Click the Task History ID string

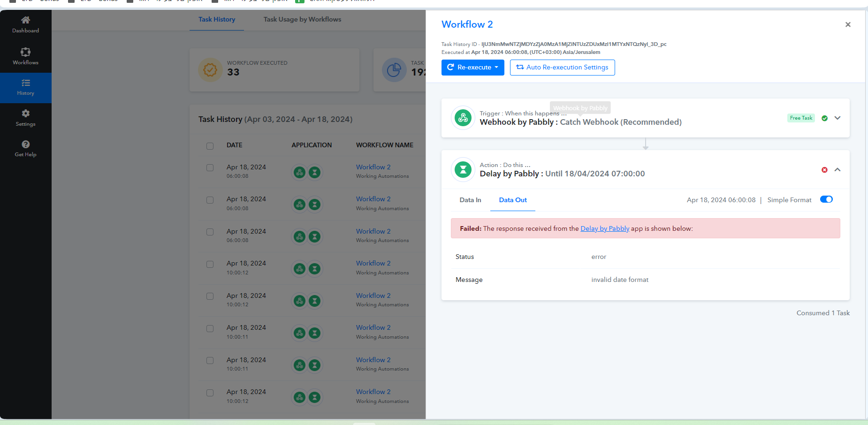pos(574,44)
